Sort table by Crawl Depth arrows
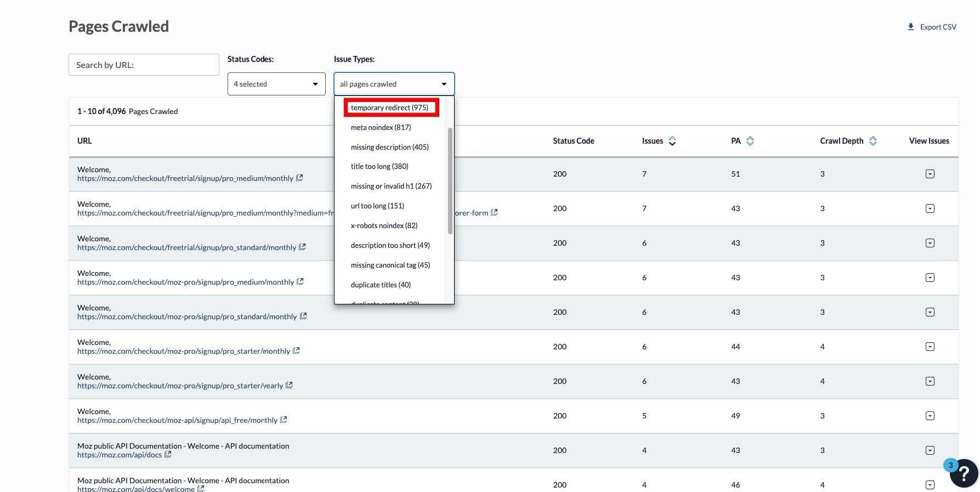The height and width of the screenshot is (492, 980). click(873, 141)
